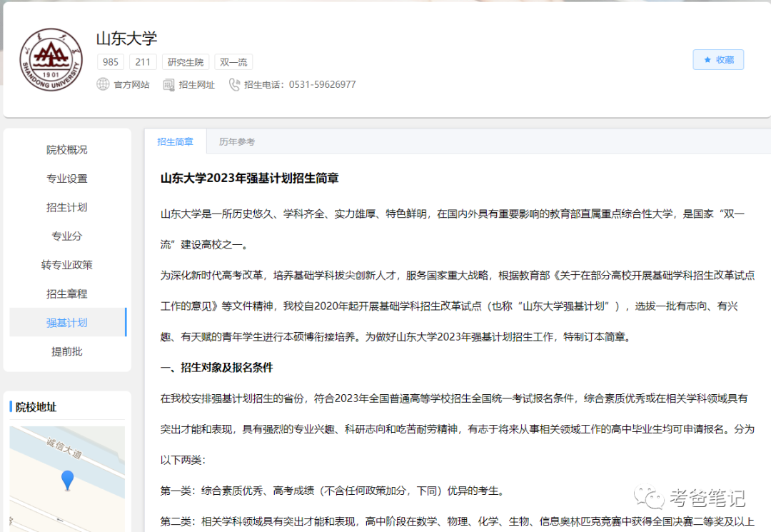This screenshot has height=532, width=771.
Task: Switch to the 招生简章 tab
Action: [x=175, y=141]
